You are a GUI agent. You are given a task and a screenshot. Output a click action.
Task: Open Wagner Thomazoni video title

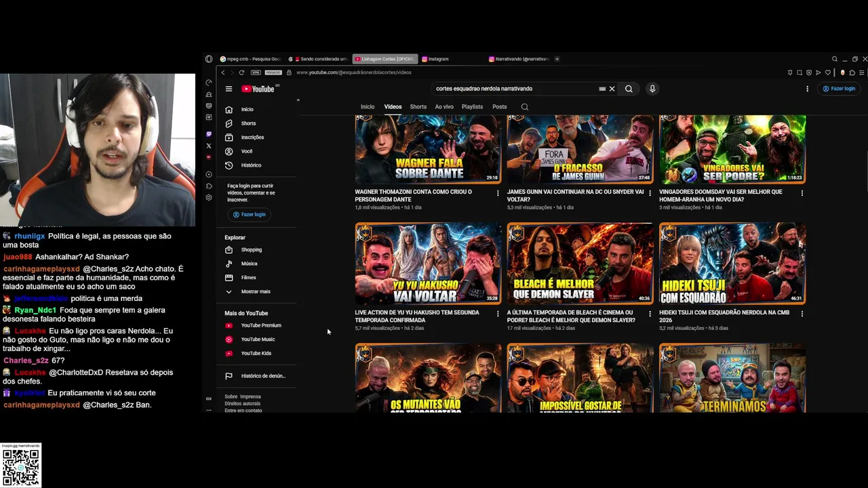413,196
